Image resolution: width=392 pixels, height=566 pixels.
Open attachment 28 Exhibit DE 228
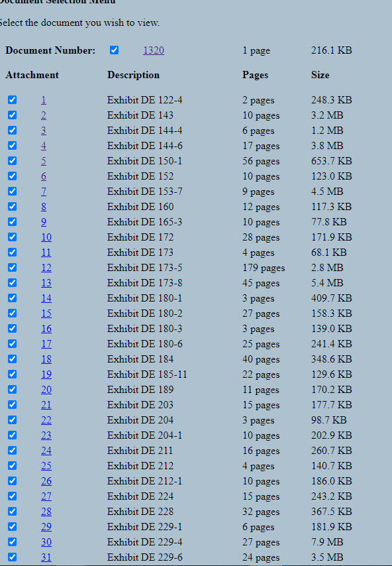pos(46,512)
